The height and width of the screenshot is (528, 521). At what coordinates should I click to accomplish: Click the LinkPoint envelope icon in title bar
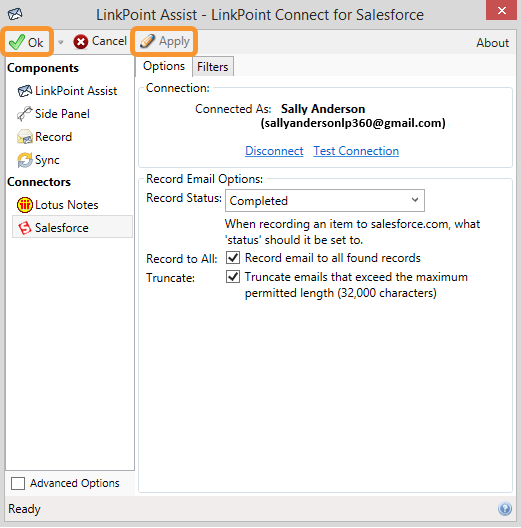[x=15, y=14]
